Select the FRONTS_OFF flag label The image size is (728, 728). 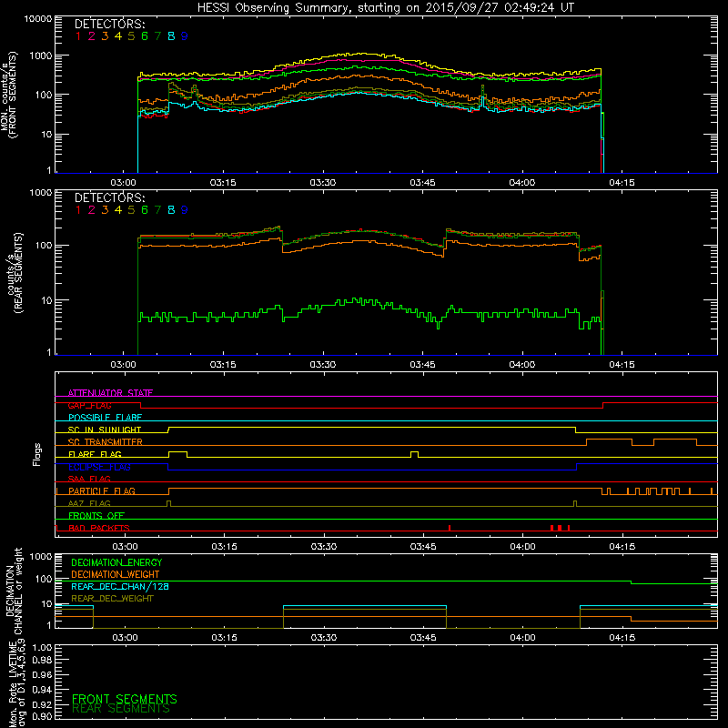pyautogui.click(x=96, y=516)
